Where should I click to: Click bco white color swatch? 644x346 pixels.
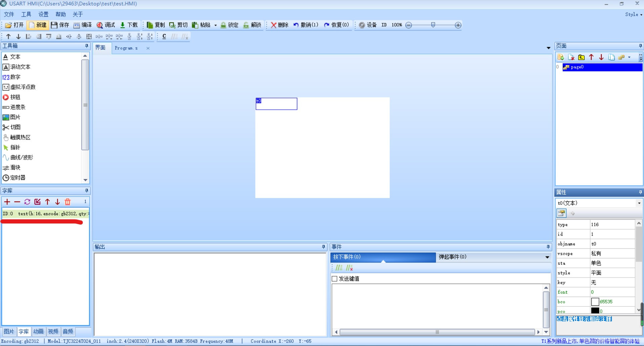click(595, 302)
